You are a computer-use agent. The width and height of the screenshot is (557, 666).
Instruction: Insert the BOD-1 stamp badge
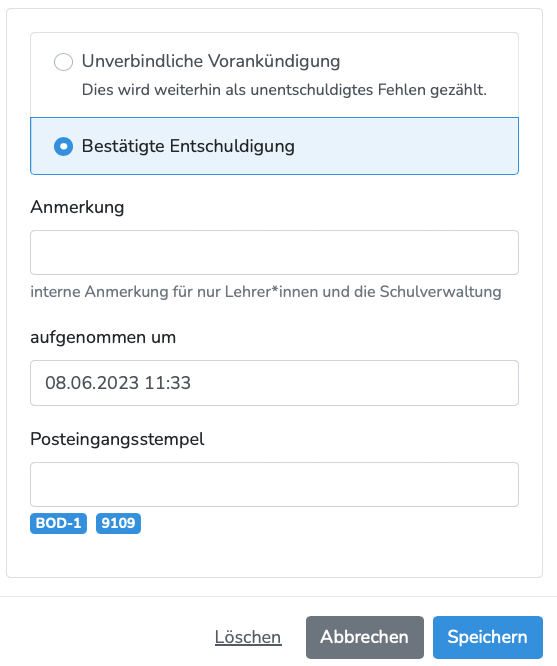tap(59, 523)
